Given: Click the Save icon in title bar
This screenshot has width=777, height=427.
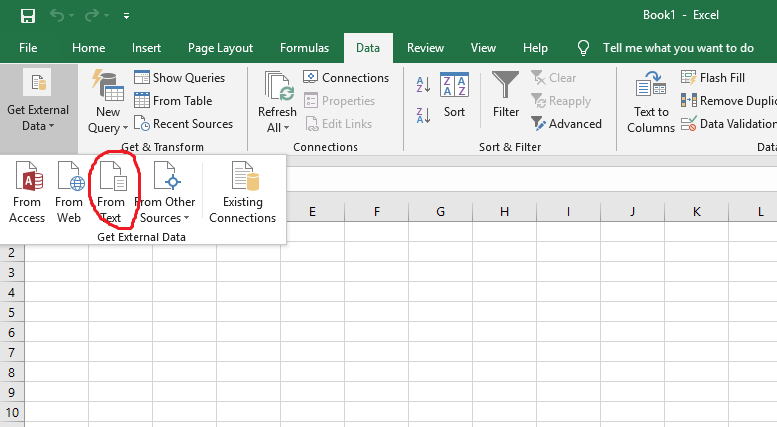Looking at the screenshot, I should [x=27, y=16].
